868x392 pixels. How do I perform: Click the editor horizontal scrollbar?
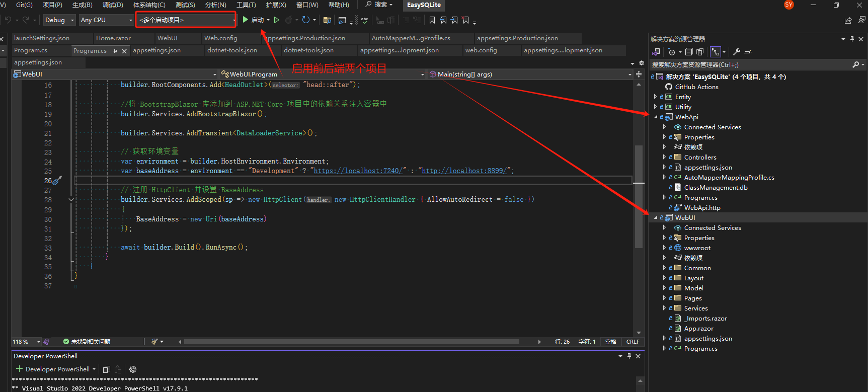(351, 342)
